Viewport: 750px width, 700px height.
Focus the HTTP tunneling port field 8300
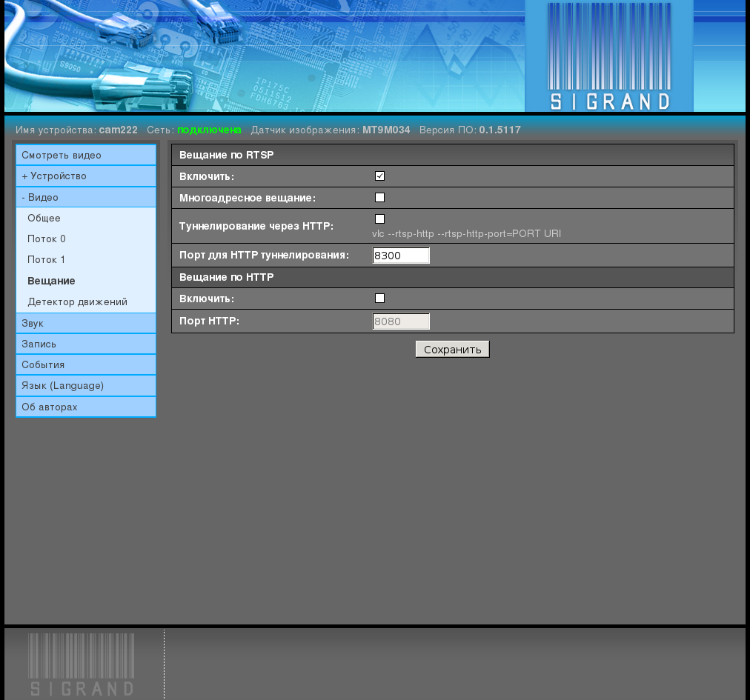(x=401, y=256)
